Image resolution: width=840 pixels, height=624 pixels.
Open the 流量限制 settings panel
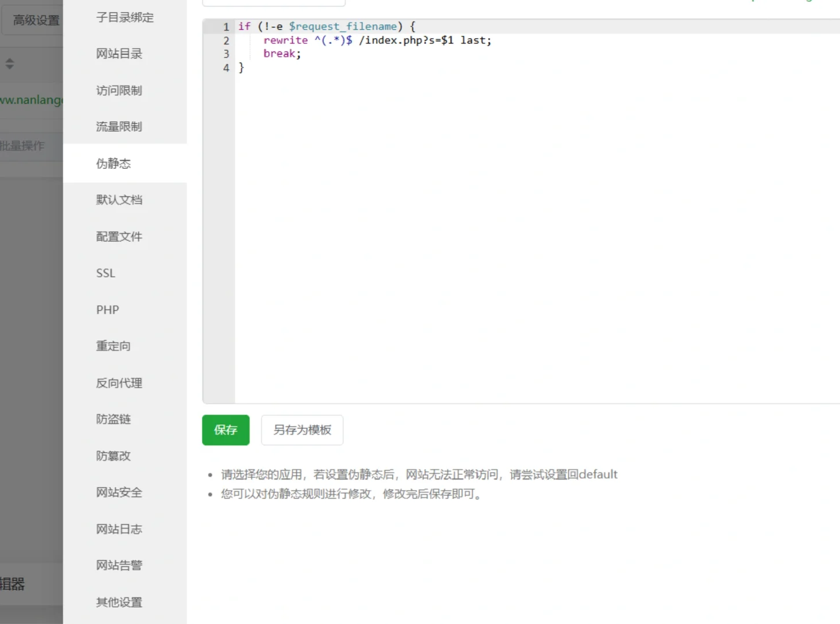tap(118, 127)
